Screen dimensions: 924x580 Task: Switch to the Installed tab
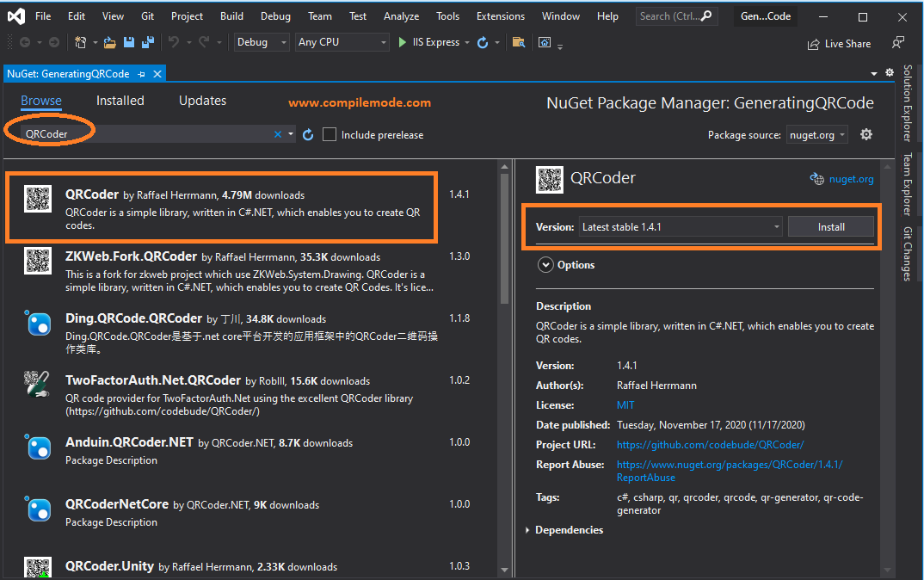tap(120, 100)
